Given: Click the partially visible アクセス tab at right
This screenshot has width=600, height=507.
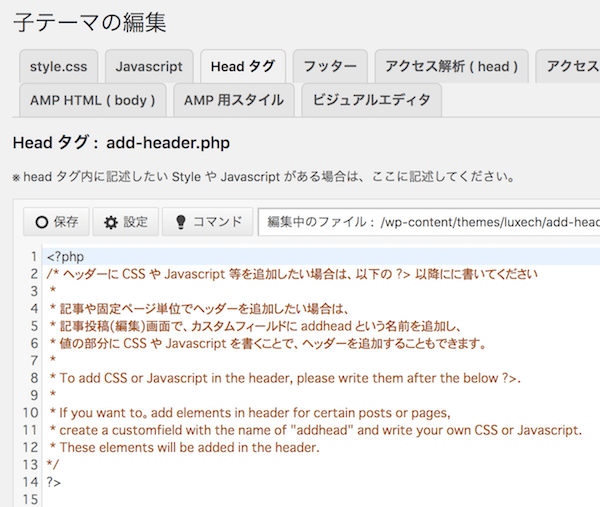Looking at the screenshot, I should (x=568, y=66).
